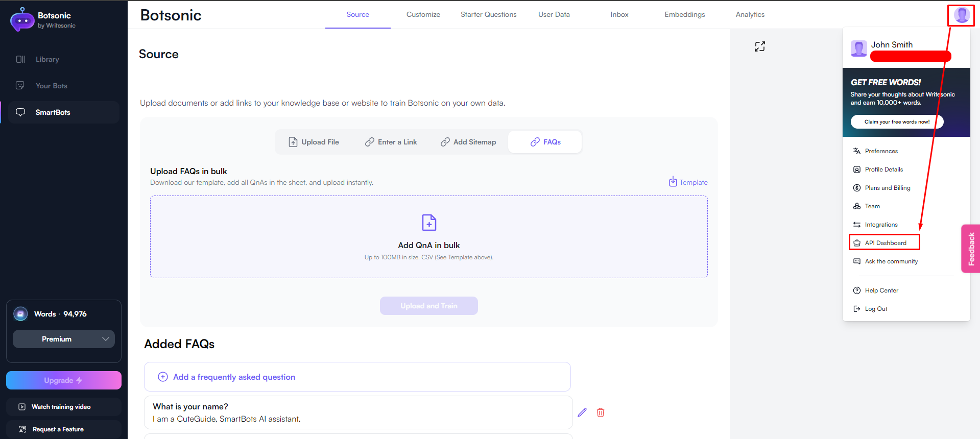
Task: Watch training video
Action: click(64, 407)
